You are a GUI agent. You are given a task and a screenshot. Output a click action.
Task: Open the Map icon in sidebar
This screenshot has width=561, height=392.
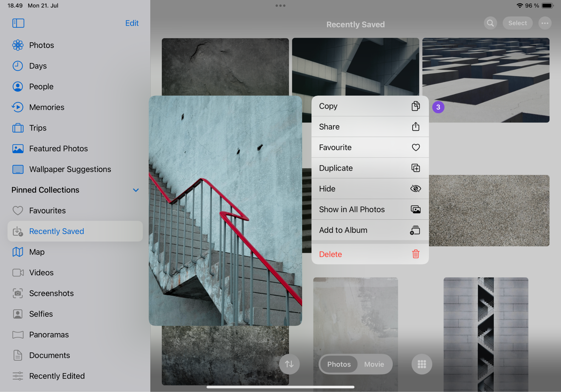click(18, 252)
